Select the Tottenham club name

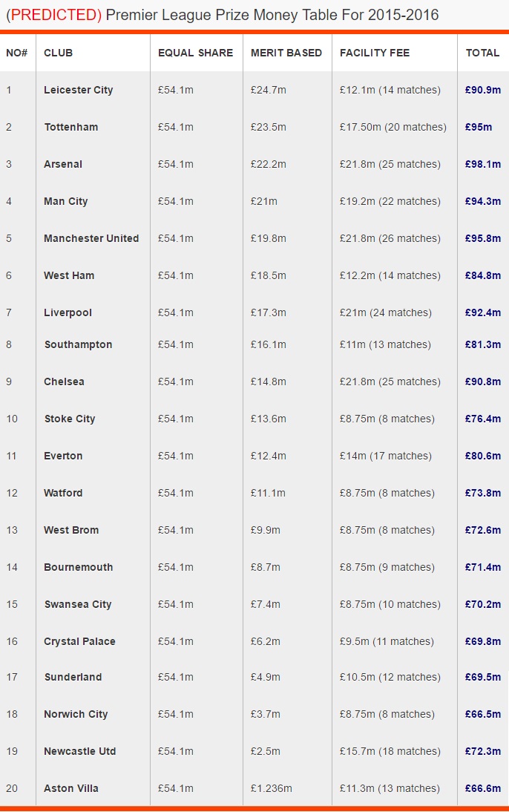click(x=71, y=127)
